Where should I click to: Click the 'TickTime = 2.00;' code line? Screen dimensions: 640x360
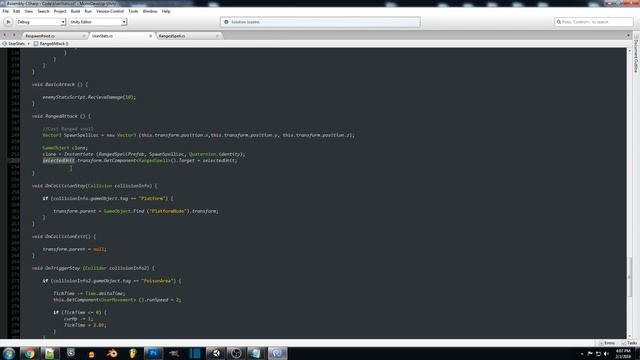point(85,325)
